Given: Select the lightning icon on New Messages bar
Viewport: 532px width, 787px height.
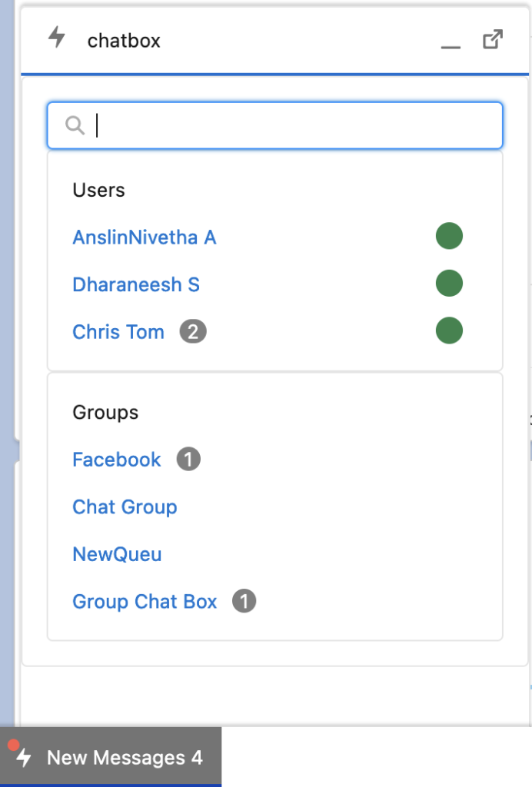Looking at the screenshot, I should (x=24, y=758).
